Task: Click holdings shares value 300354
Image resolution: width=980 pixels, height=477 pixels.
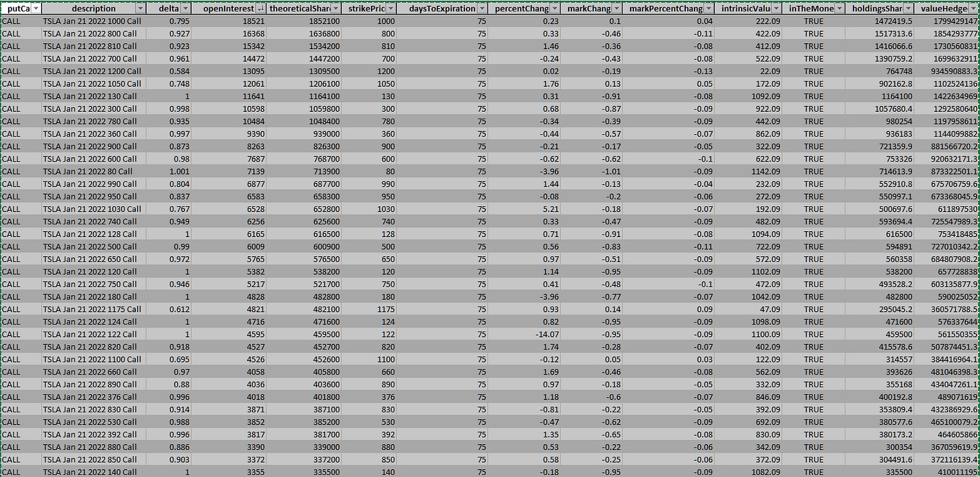Action: 899,447
